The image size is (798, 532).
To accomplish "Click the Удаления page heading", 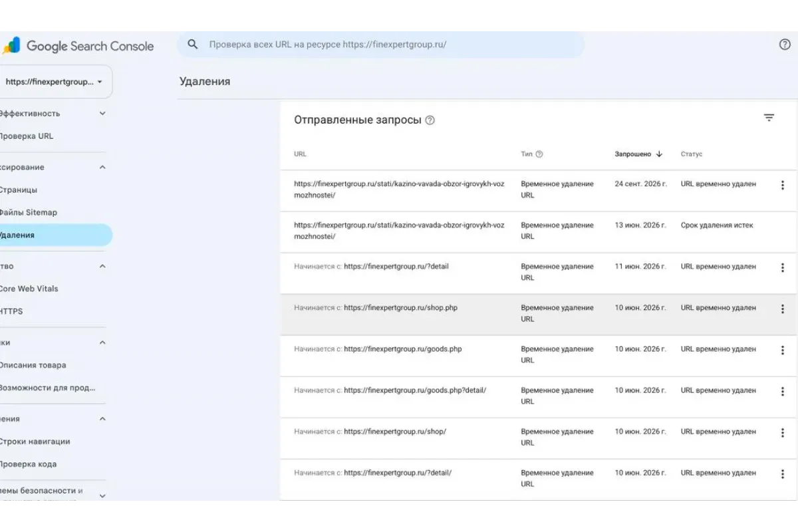I will point(205,81).
